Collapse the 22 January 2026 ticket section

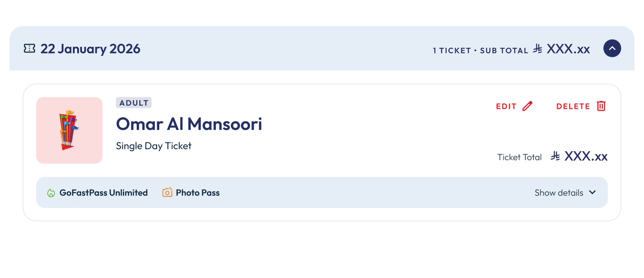tap(612, 48)
